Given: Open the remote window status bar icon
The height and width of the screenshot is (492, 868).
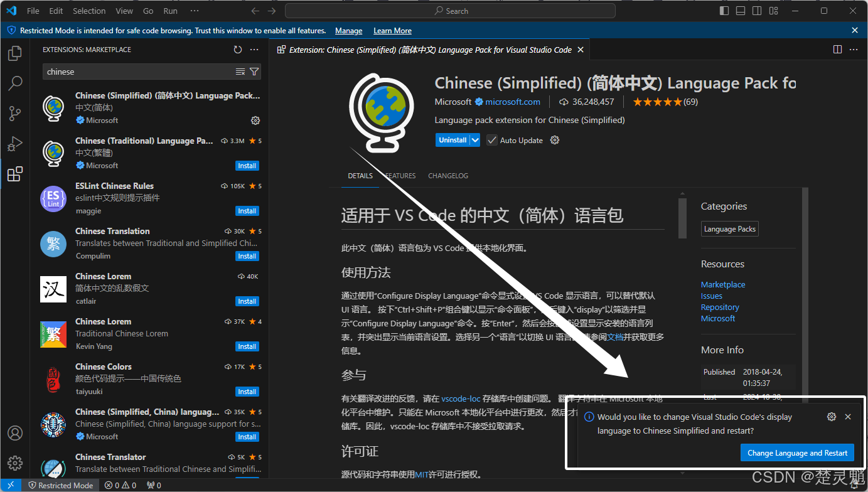Looking at the screenshot, I should (x=11, y=485).
